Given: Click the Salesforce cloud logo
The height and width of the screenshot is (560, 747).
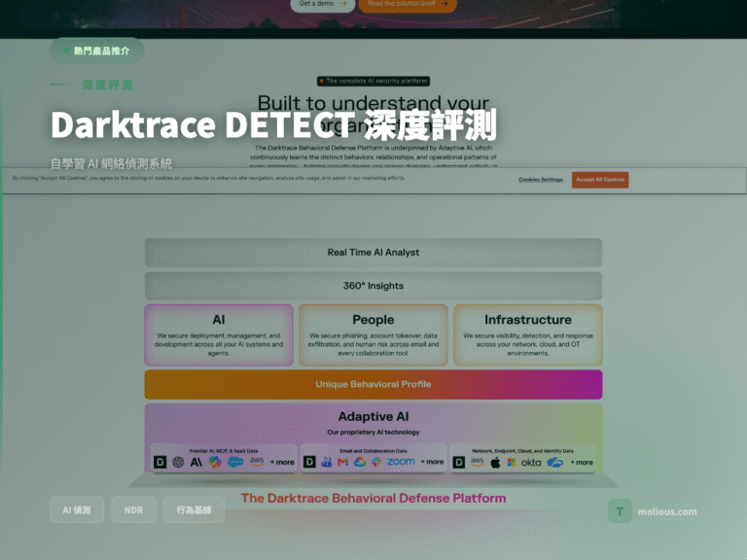Looking at the screenshot, I should (x=235, y=462).
